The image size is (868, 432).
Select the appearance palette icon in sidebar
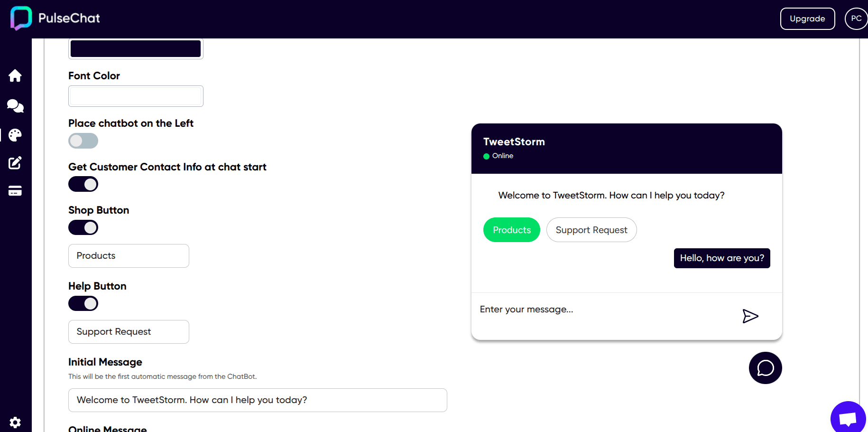pos(15,135)
